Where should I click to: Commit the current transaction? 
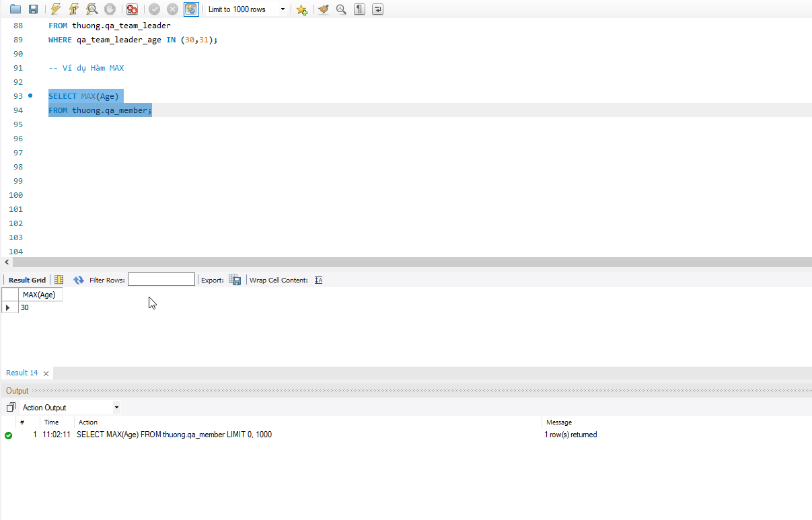click(155, 9)
